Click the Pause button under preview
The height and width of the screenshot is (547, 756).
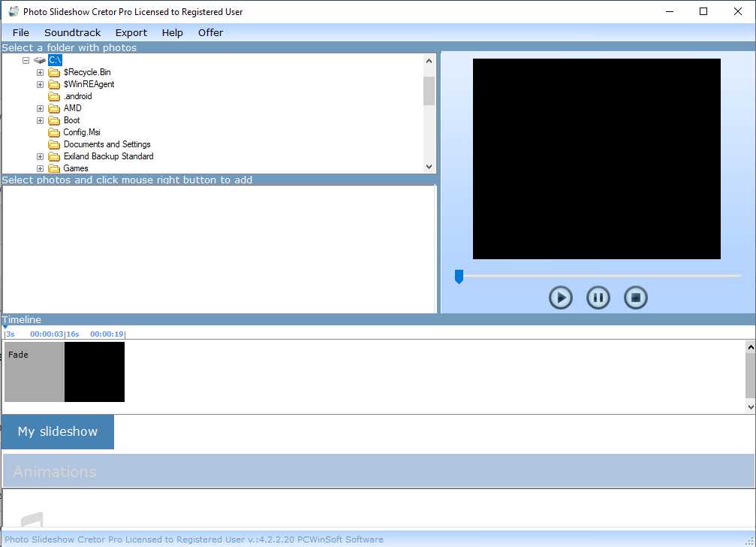tap(598, 298)
